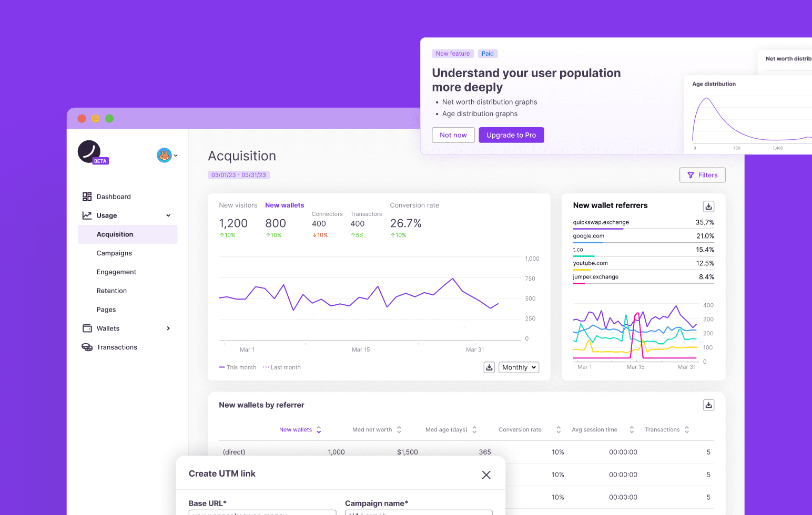
Task: Click the youtube.com referrer row
Action: [643, 264]
